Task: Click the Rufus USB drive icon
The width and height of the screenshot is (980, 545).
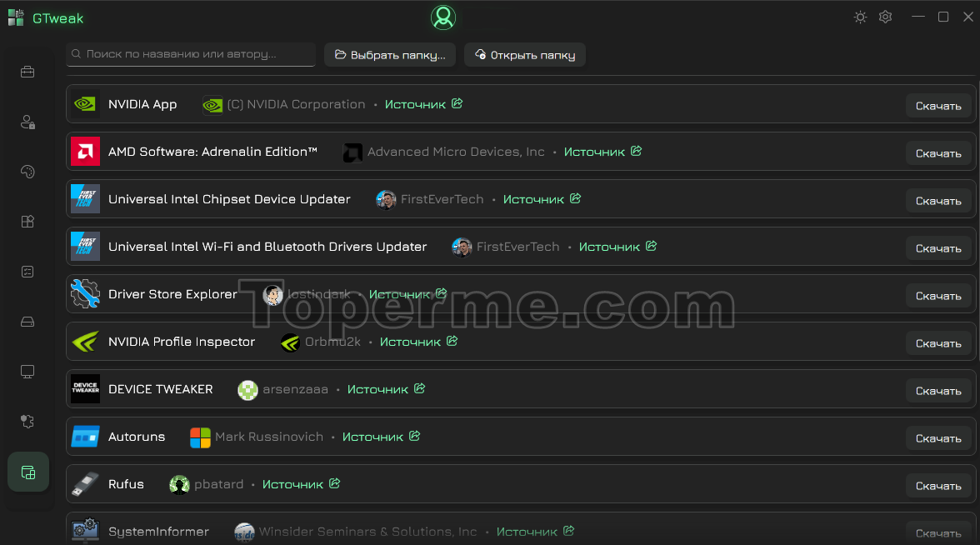Action: [85, 483]
